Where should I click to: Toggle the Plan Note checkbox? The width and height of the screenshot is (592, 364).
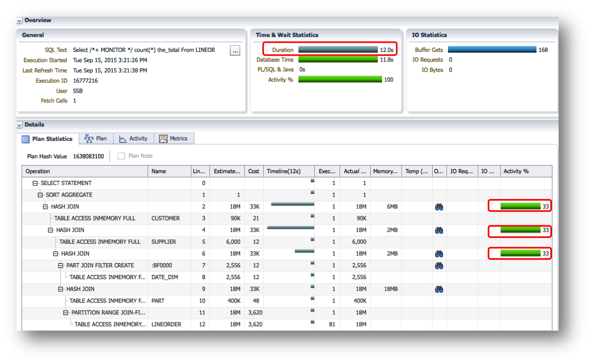tap(121, 156)
